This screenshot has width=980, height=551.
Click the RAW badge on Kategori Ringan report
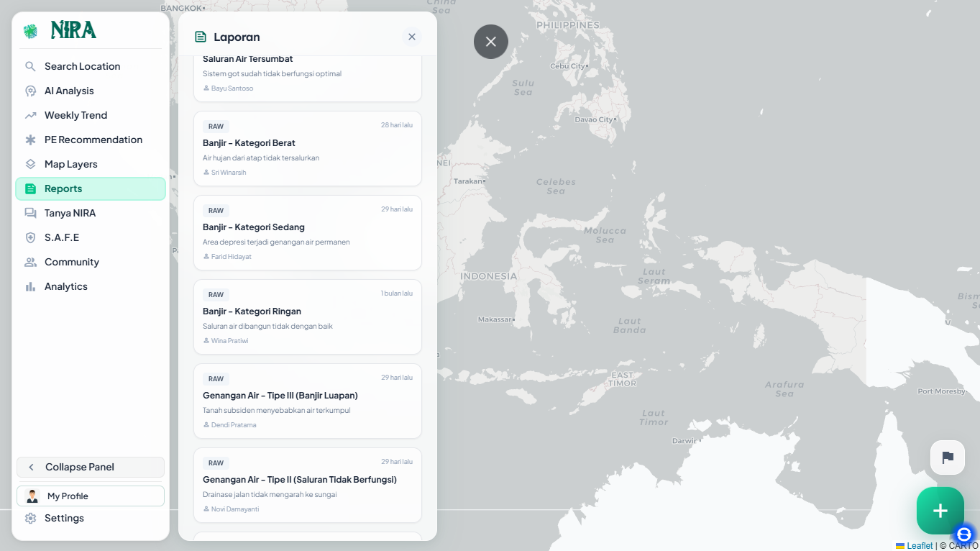click(216, 295)
